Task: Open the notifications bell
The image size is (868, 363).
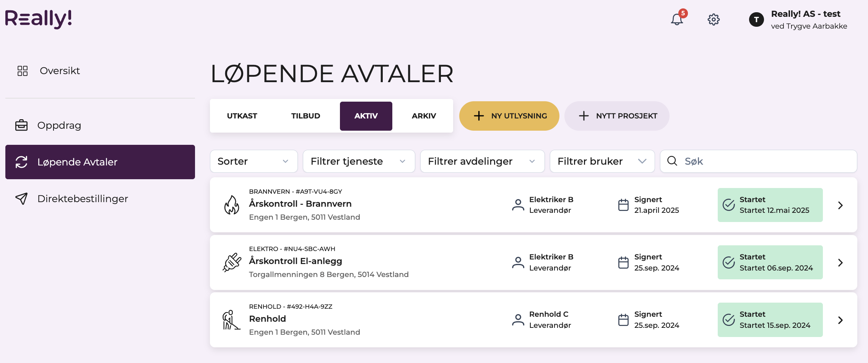Action: [x=677, y=19]
